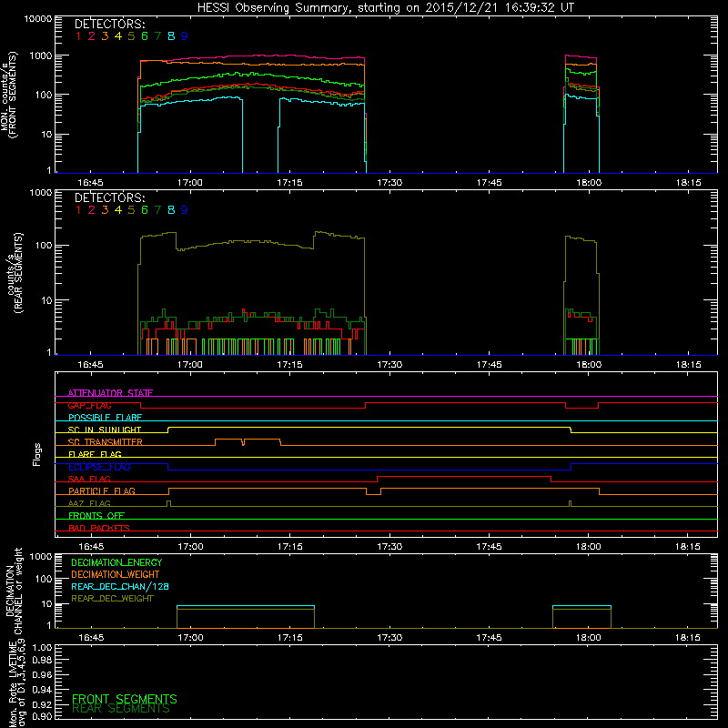Click the DECIMATION CHANNEL or weight axis title
The width and height of the screenshot is (728, 728).
[14, 591]
